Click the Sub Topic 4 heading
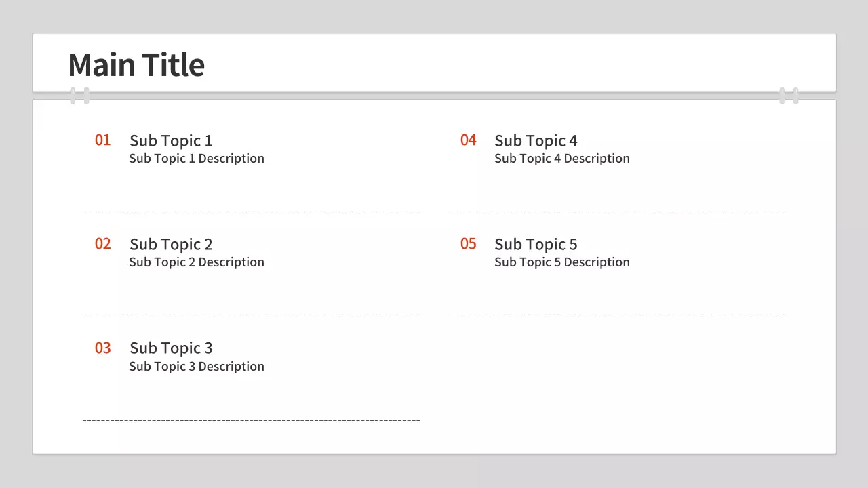 pos(536,141)
